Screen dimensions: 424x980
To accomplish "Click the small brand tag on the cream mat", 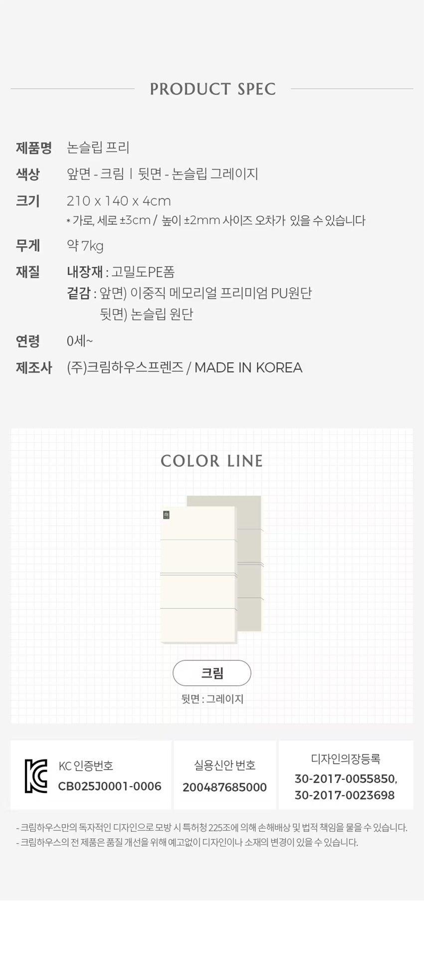I will tap(167, 515).
